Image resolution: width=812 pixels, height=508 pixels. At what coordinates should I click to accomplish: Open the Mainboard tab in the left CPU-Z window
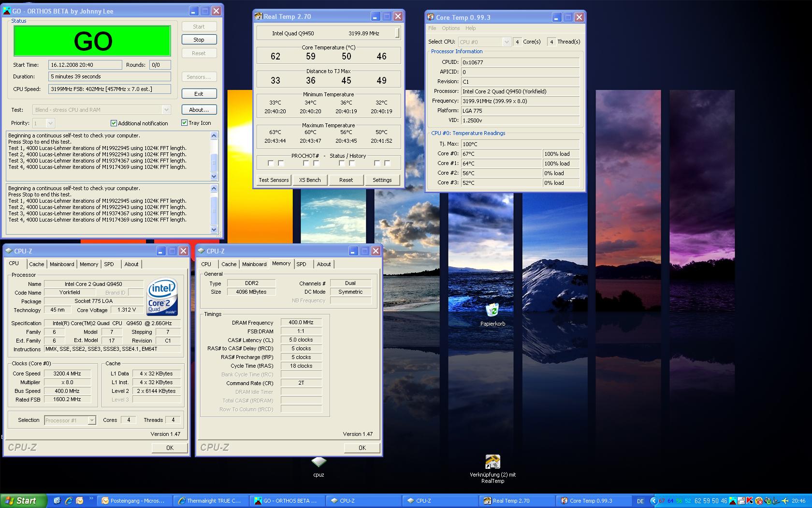pos(62,264)
